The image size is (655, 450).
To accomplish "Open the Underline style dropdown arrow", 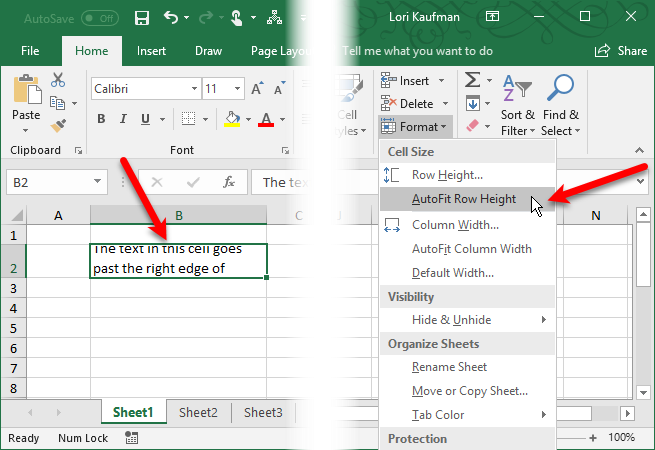I will 162,119.
